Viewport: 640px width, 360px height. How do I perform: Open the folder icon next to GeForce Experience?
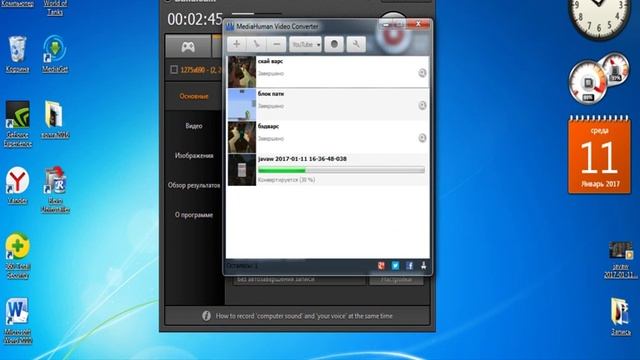[x=55, y=119]
